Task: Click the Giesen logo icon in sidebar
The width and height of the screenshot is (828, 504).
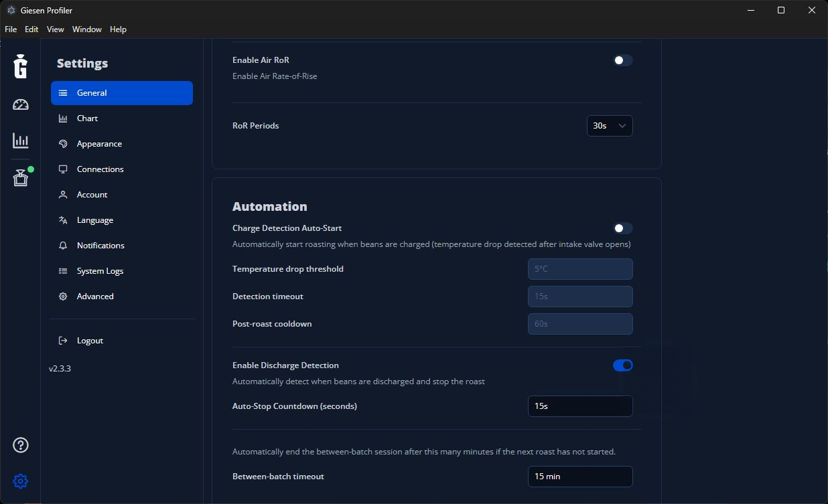Action: [x=21, y=66]
